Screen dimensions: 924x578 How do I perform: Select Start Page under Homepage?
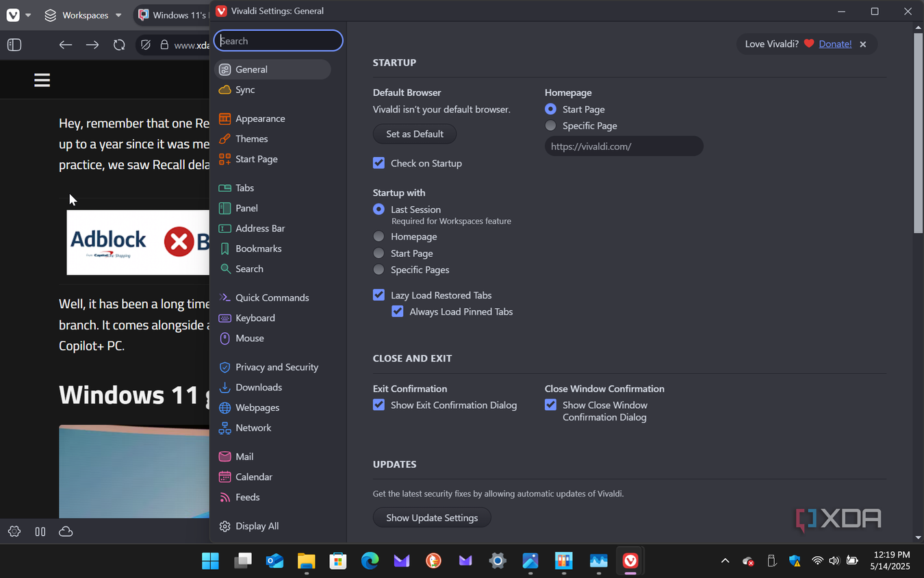(550, 109)
